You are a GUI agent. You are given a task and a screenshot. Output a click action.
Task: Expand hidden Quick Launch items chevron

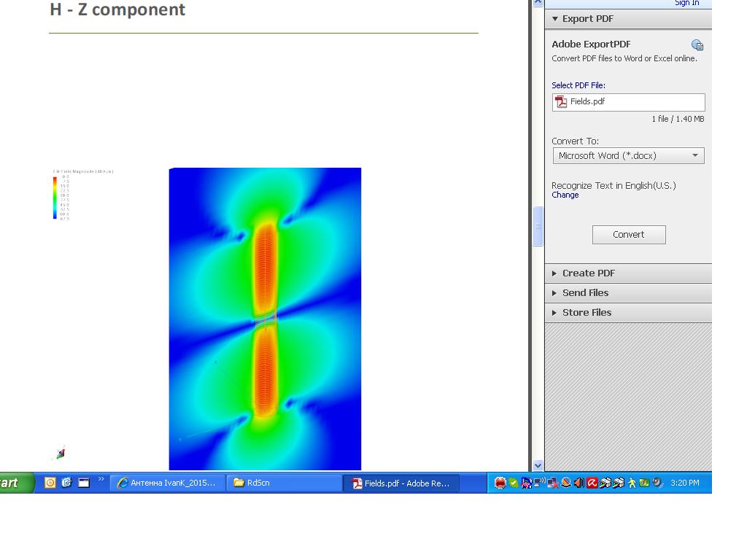[101, 480]
